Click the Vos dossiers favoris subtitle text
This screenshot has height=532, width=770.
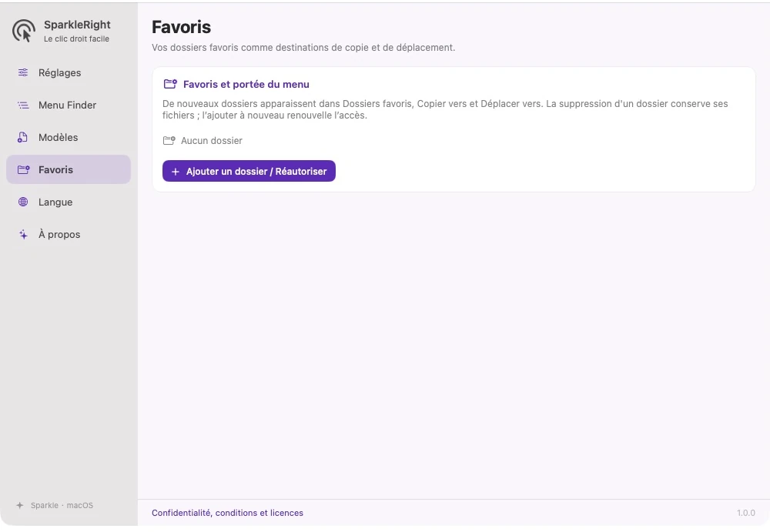pyautogui.click(x=303, y=48)
